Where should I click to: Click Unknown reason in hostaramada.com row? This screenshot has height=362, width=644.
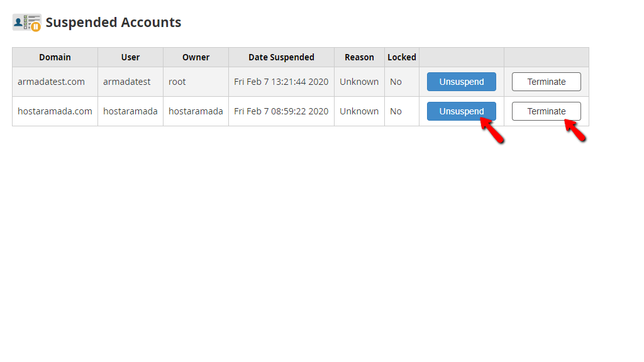pyautogui.click(x=359, y=111)
